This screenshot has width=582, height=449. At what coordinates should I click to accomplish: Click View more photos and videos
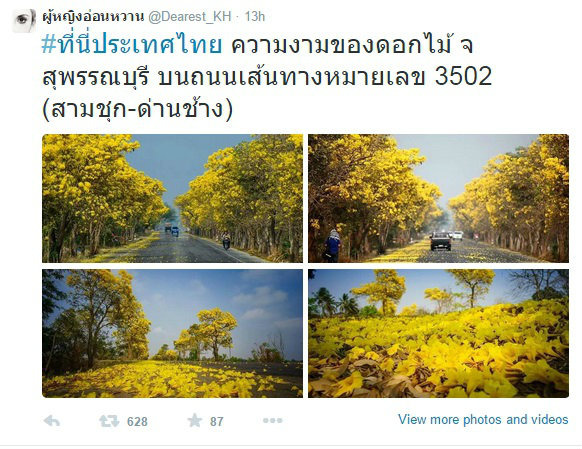[x=483, y=420]
